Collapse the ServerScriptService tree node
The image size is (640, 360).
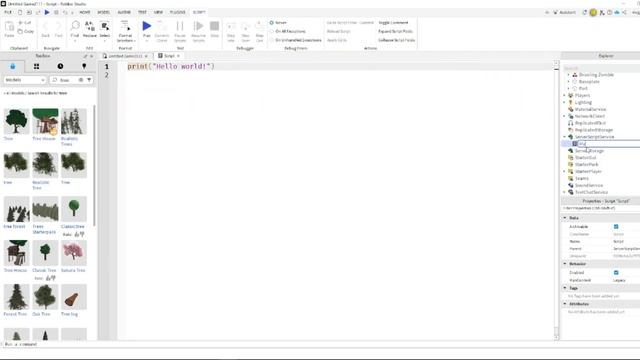565,137
